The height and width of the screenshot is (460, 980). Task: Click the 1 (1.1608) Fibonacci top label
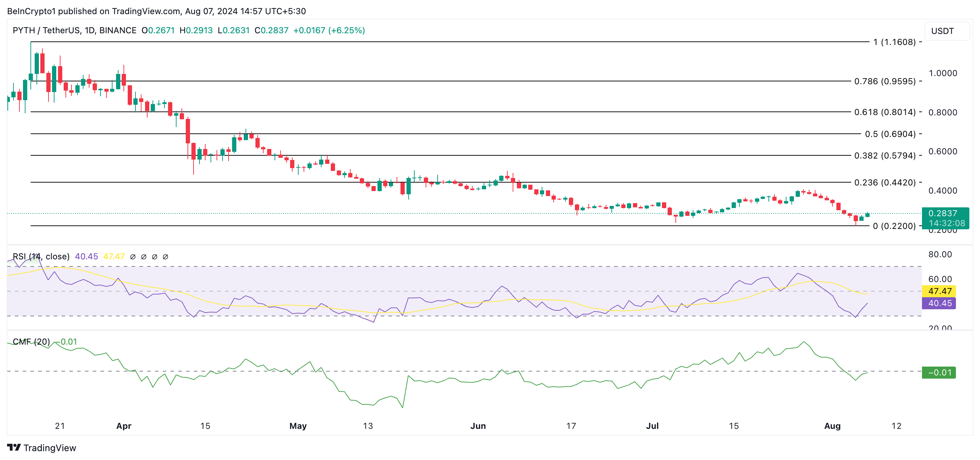point(894,42)
